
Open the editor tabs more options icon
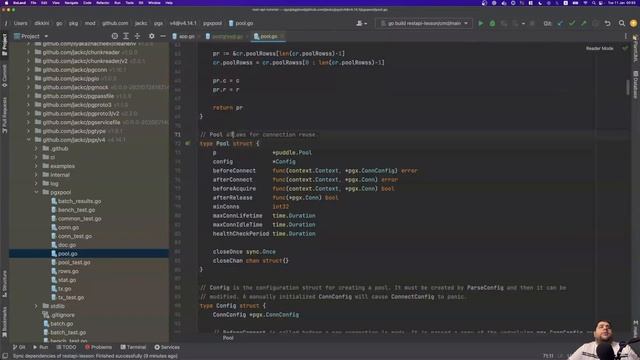tap(626, 36)
